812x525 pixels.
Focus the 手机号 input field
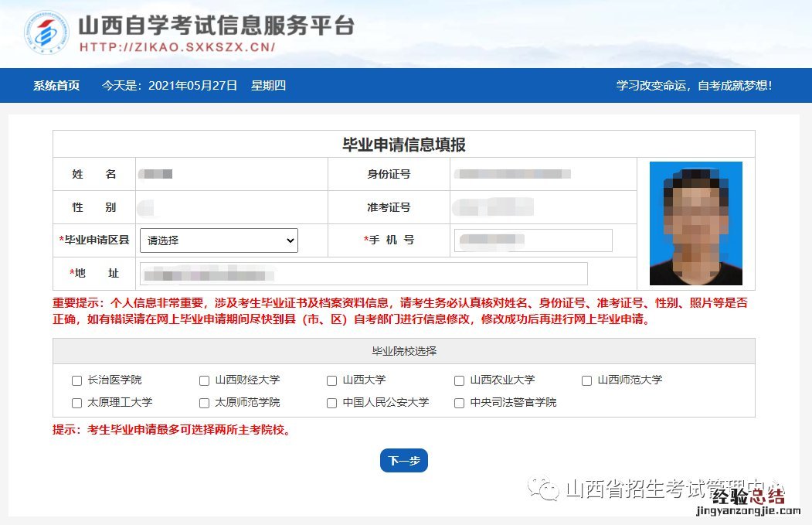[x=533, y=240]
